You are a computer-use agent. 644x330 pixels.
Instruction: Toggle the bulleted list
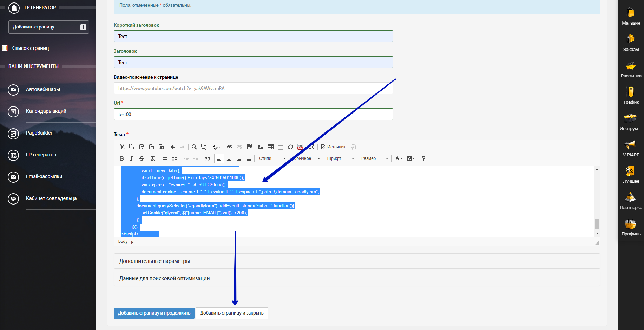(x=175, y=158)
